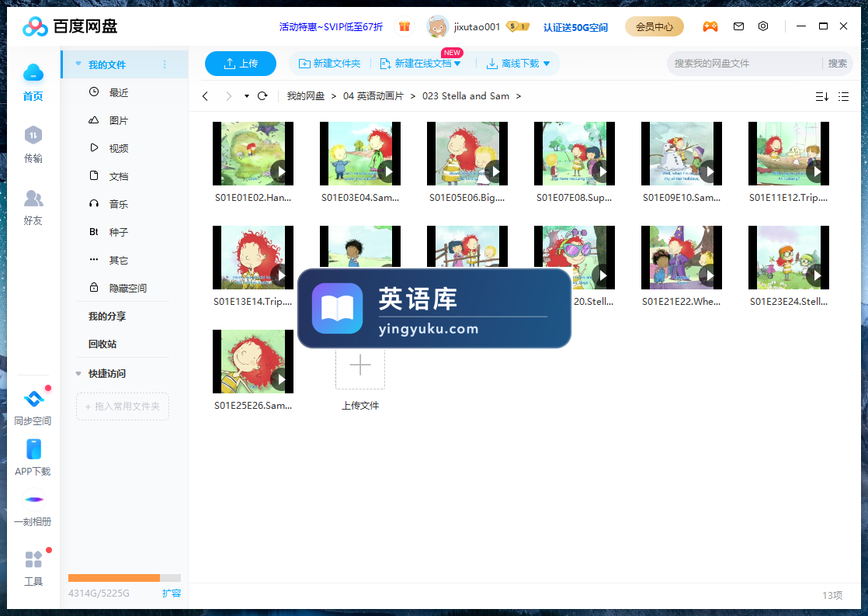Click in the search files field
Image resolution: width=868 pixels, height=616 pixels.
click(745, 64)
